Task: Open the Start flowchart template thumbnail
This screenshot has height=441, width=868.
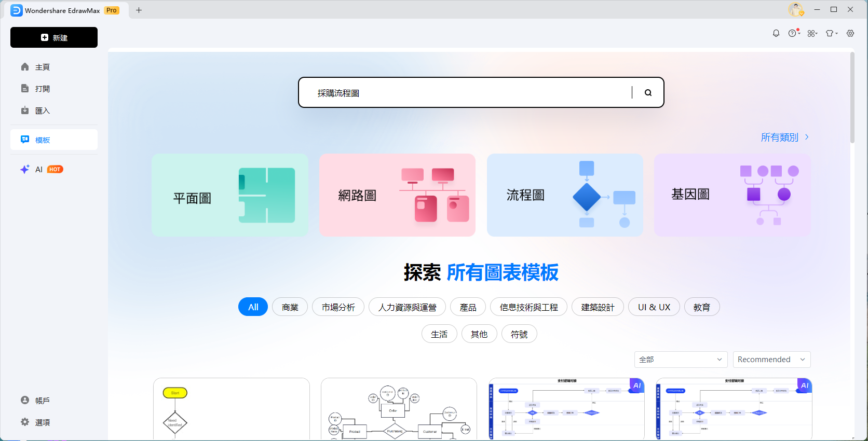Action: pos(232,409)
